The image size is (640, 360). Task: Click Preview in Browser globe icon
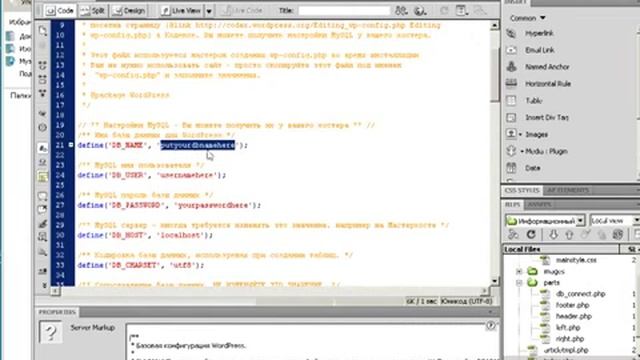tap(420, 11)
